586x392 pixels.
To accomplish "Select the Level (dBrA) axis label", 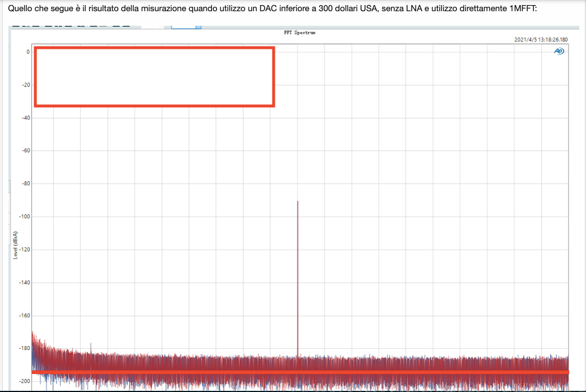I will tap(15, 245).
